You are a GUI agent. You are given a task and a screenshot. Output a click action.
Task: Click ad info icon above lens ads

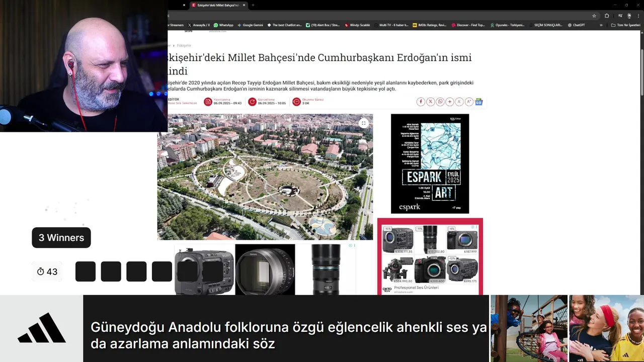pyautogui.click(x=351, y=245)
